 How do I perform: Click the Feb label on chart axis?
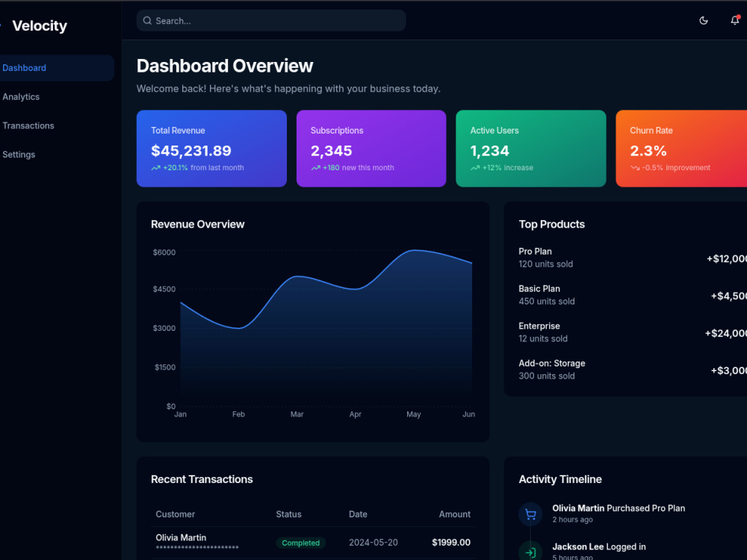coord(239,414)
